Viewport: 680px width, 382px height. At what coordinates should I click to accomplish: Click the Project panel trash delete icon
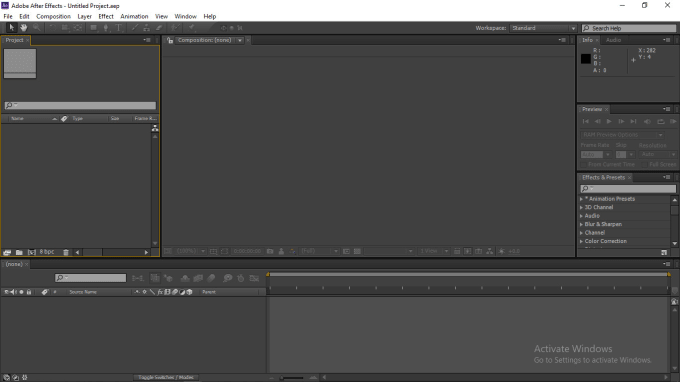66,252
